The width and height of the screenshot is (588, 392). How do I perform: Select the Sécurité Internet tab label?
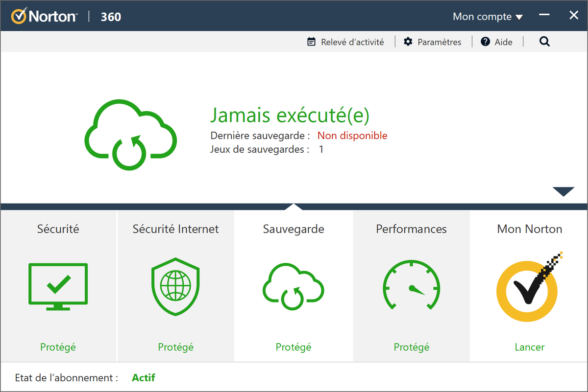tap(175, 229)
